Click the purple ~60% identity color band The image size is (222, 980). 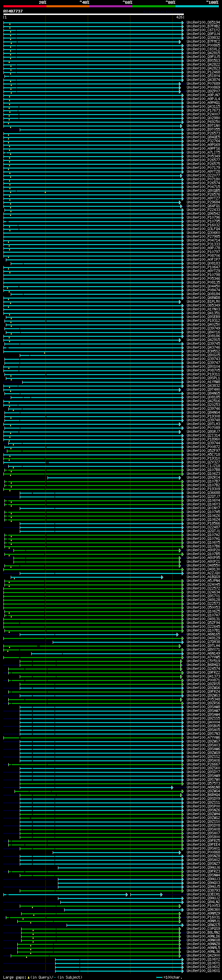coord(111,6)
